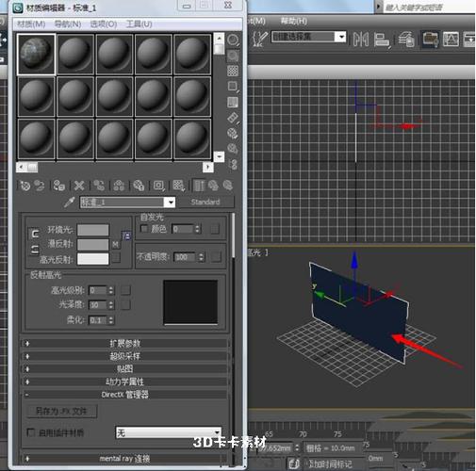
Task: Toggle ambient-diffuse color lock button
Action: [35, 234]
